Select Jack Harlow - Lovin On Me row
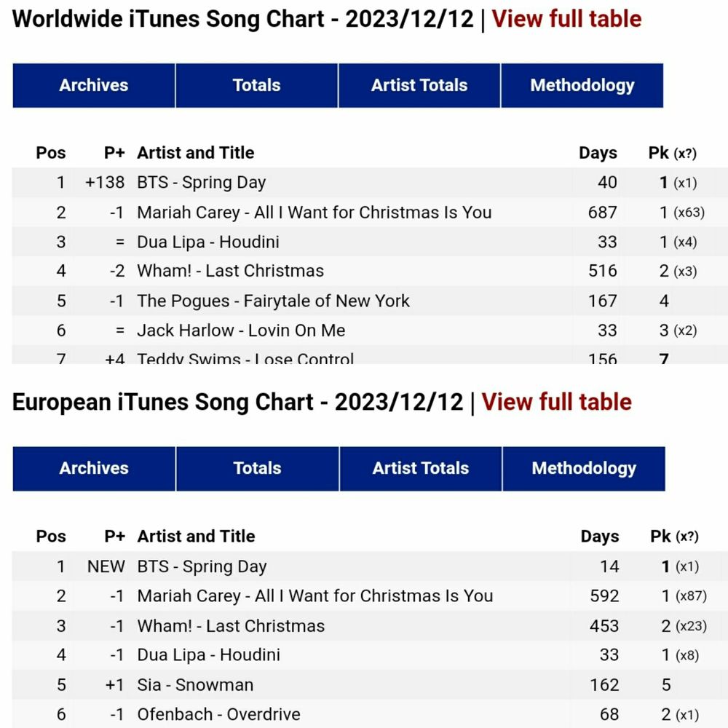Image resolution: width=728 pixels, height=728 pixels. (370, 331)
